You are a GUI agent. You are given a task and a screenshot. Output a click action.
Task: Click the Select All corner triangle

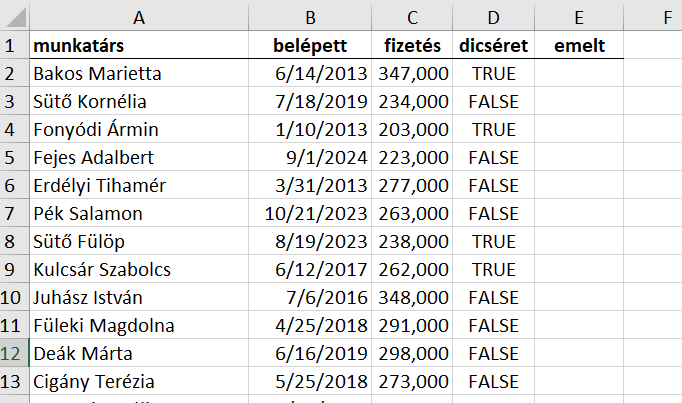click(15, 17)
